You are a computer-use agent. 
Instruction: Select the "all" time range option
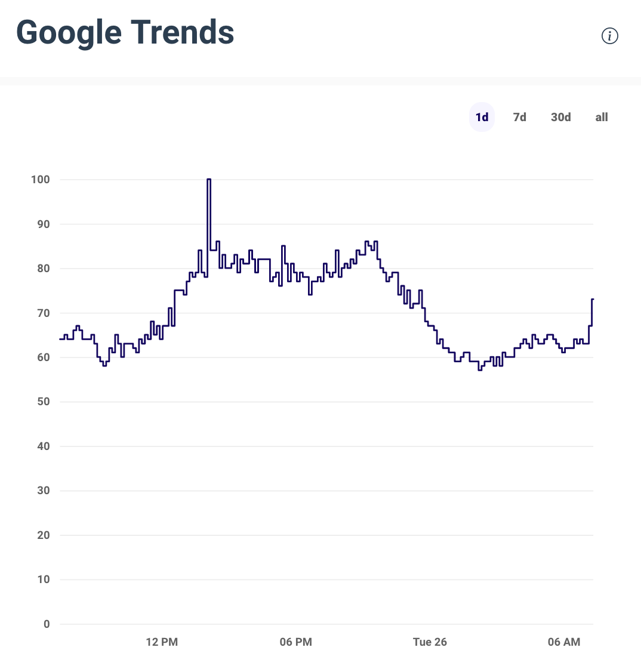[601, 117]
